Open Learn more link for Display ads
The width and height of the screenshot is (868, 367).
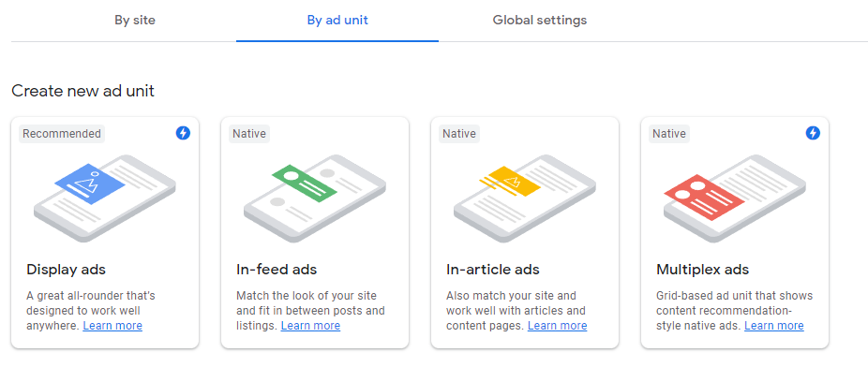(112, 326)
